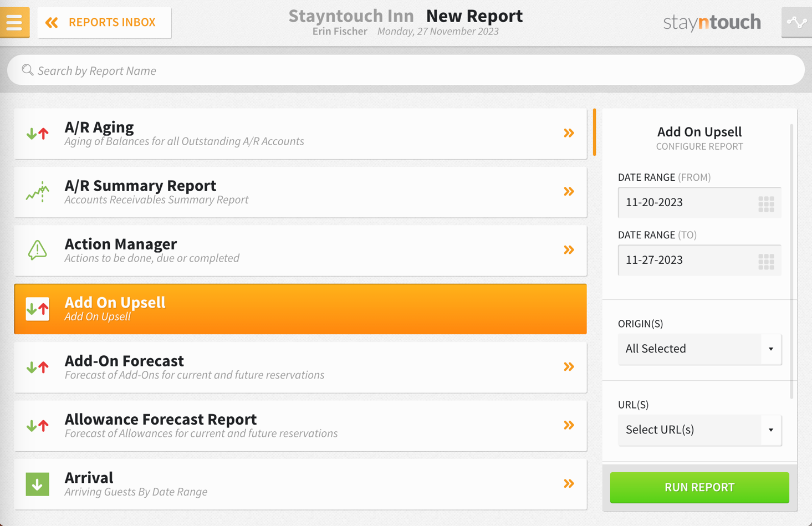The width and height of the screenshot is (812, 526).
Task: Select the highlighted Add On Upsell row
Action: click(x=300, y=309)
